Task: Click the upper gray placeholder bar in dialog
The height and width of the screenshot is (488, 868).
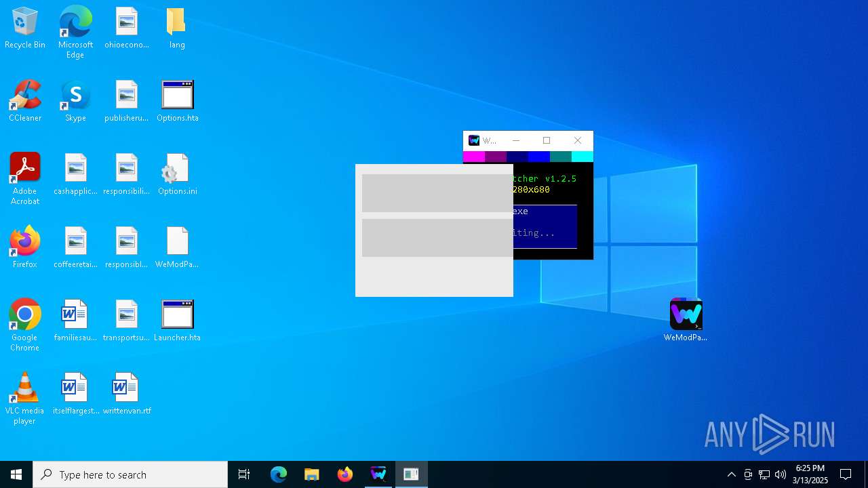Action: [437, 193]
